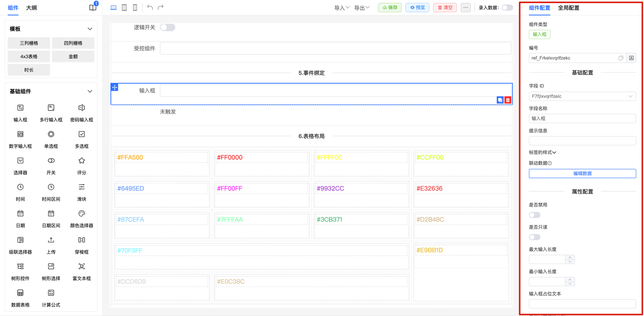The height and width of the screenshot is (316, 644).
Task: Choose the 日期 calendar component
Action: tap(20, 214)
